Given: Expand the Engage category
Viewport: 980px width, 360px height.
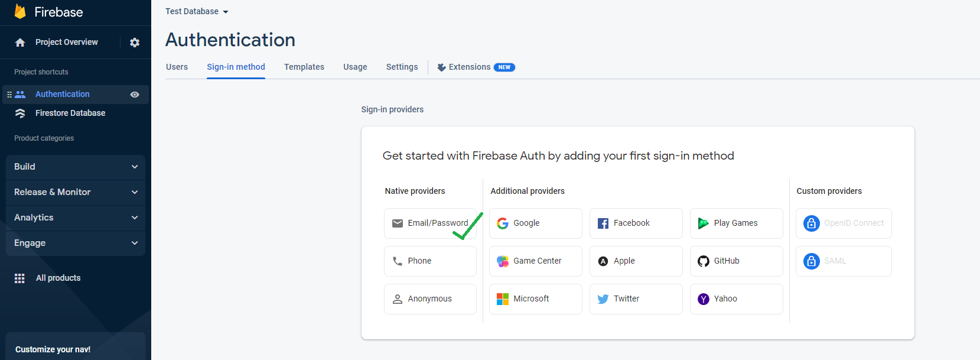Looking at the screenshot, I should 76,244.
